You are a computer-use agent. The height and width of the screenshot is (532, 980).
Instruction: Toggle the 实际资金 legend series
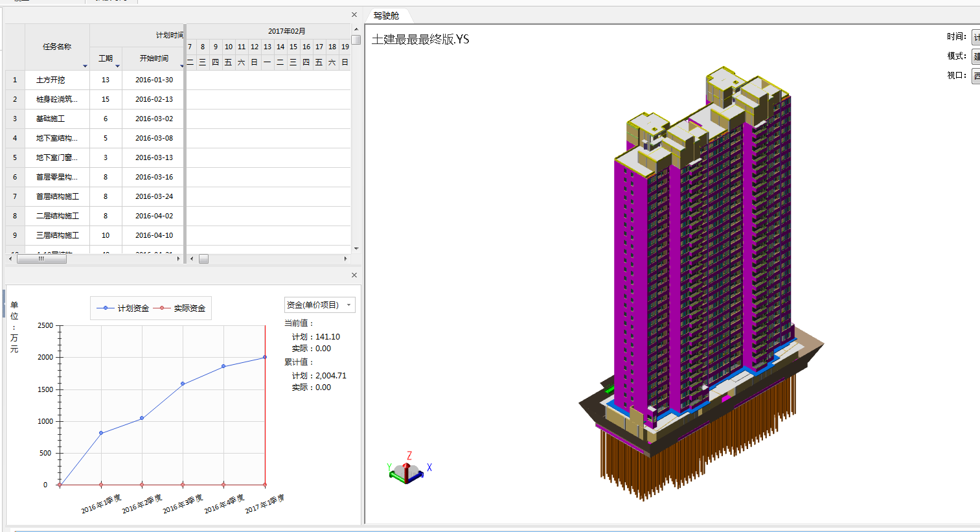click(x=179, y=308)
